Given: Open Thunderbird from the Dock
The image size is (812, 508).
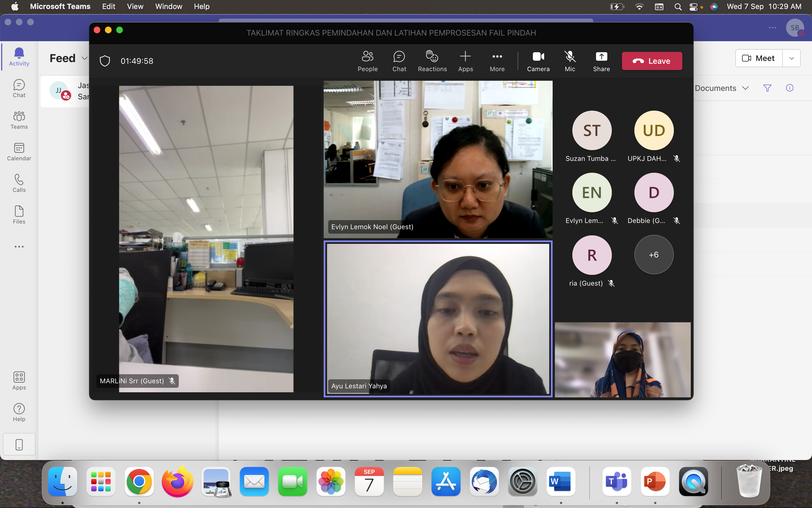Looking at the screenshot, I should [x=484, y=481].
